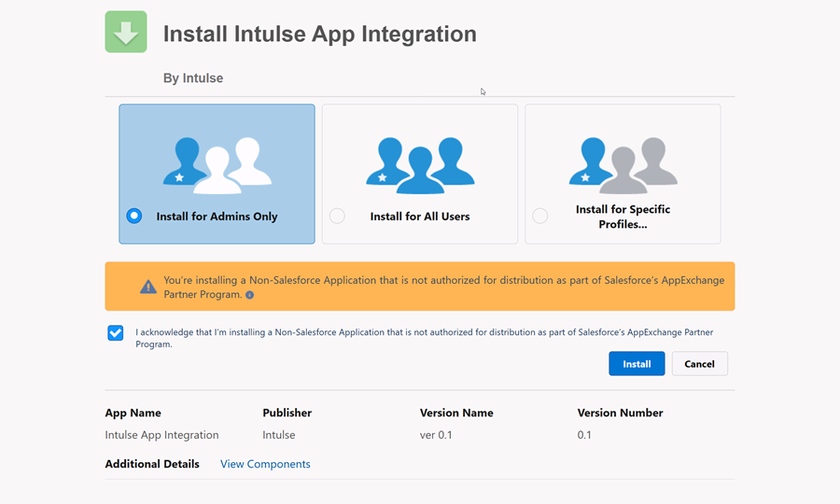Click the ver 0.1 version name value

pos(436,435)
